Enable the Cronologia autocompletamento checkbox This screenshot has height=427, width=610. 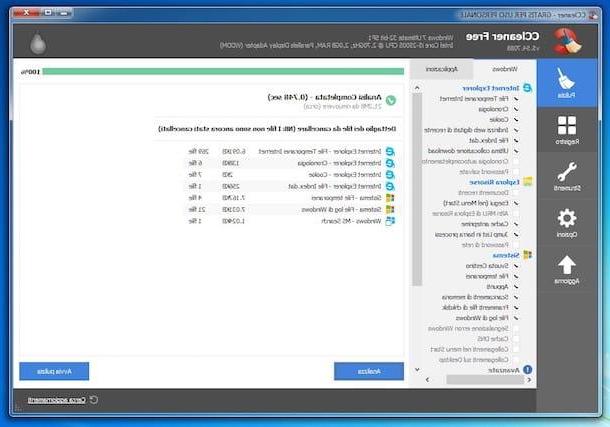pos(516,161)
